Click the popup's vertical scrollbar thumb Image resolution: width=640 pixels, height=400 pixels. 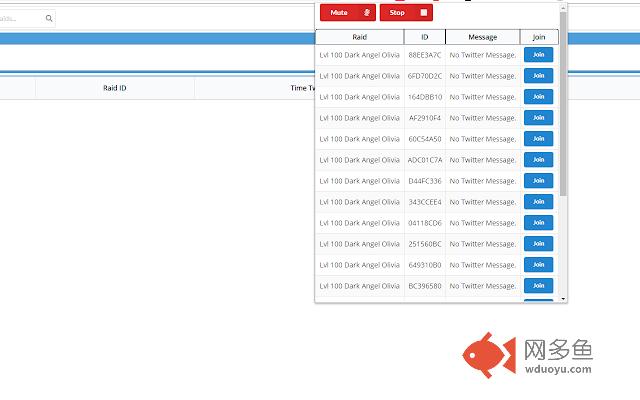pos(563,104)
